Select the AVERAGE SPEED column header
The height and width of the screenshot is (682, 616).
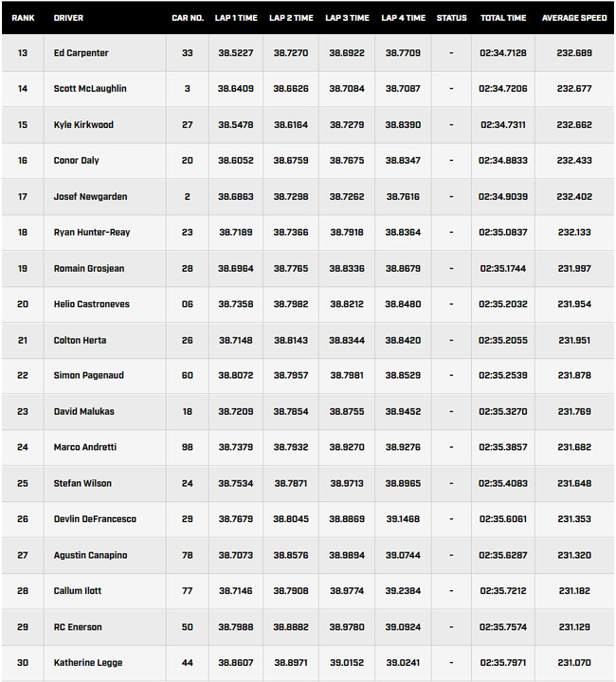point(574,18)
